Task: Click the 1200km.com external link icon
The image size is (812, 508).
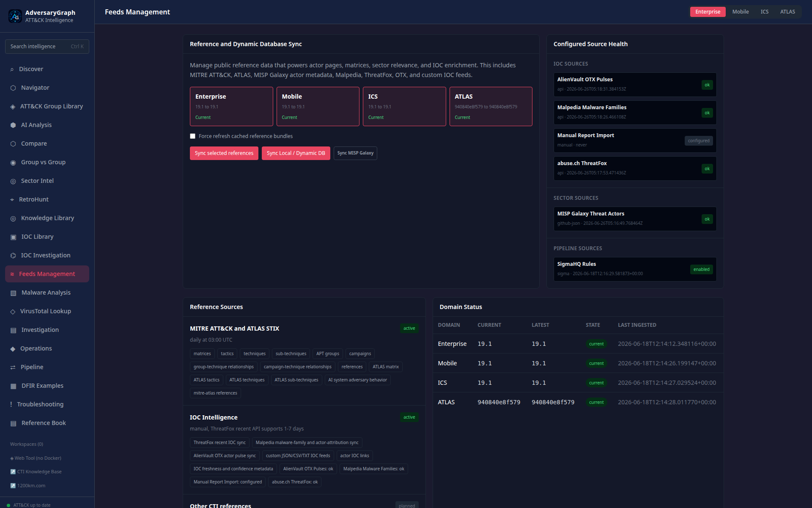Action: (x=13, y=486)
